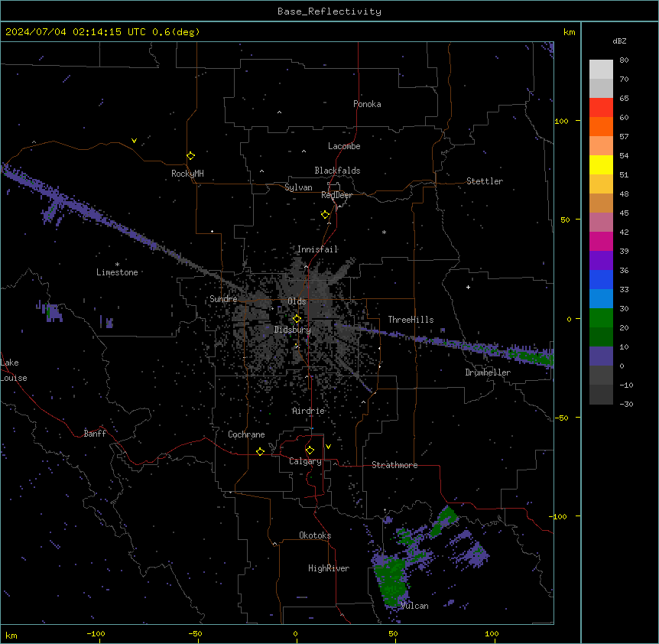Select the Cochrane label
This screenshot has width=659, height=644.
click(x=246, y=434)
